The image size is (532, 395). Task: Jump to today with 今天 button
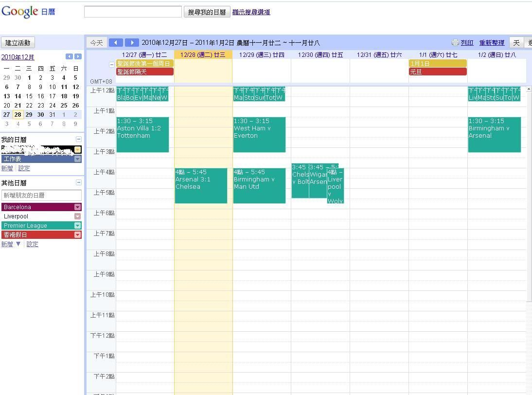point(97,43)
